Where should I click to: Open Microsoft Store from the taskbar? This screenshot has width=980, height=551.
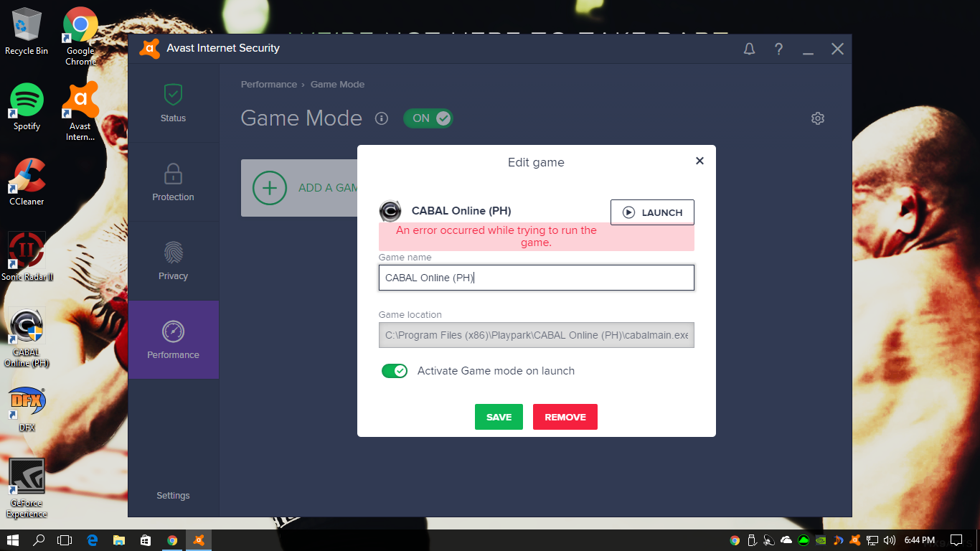tap(146, 540)
